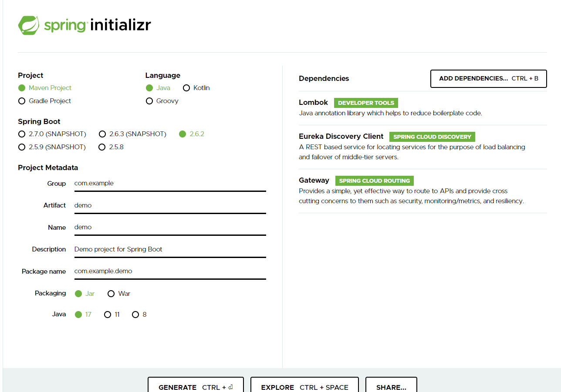
Task: Click the SPRING CLOUD ROUTING tag
Action: [375, 181]
